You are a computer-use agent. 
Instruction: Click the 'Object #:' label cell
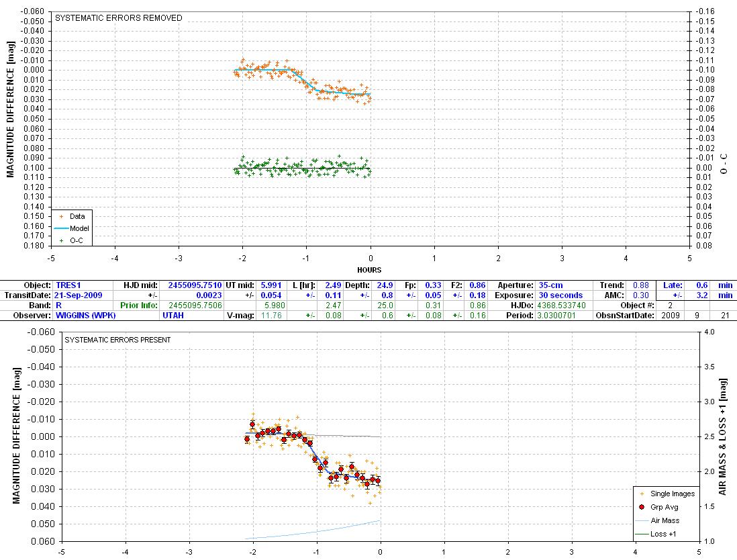tap(637, 305)
